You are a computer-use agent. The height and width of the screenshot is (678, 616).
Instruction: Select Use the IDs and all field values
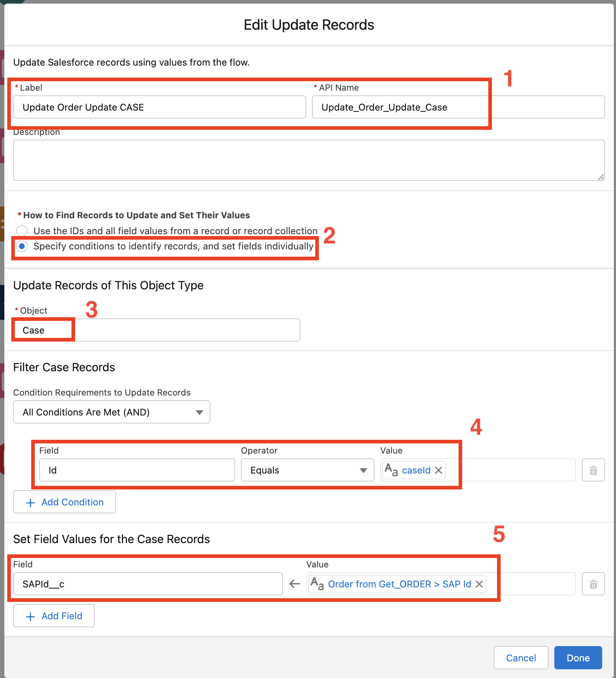tap(22, 231)
